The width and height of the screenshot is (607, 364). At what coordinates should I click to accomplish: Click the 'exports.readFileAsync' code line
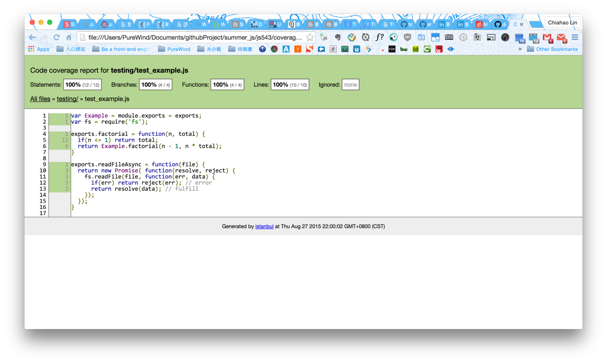pyautogui.click(x=138, y=164)
